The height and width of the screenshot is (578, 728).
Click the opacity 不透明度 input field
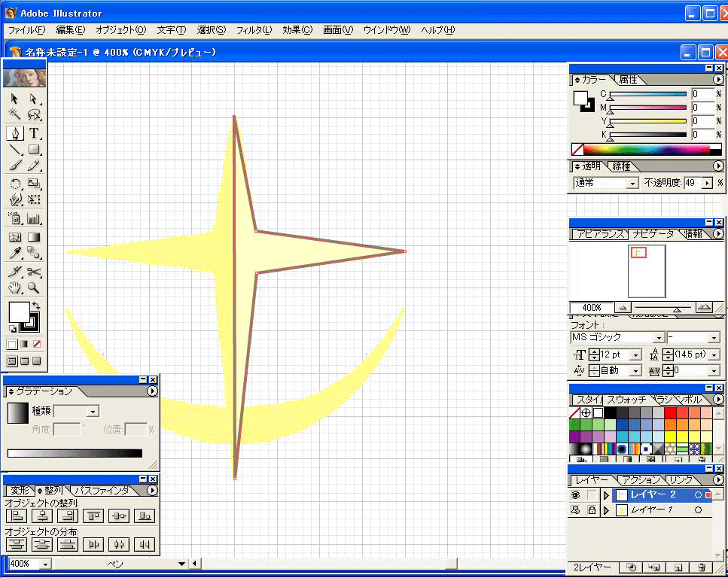pyautogui.click(x=691, y=183)
